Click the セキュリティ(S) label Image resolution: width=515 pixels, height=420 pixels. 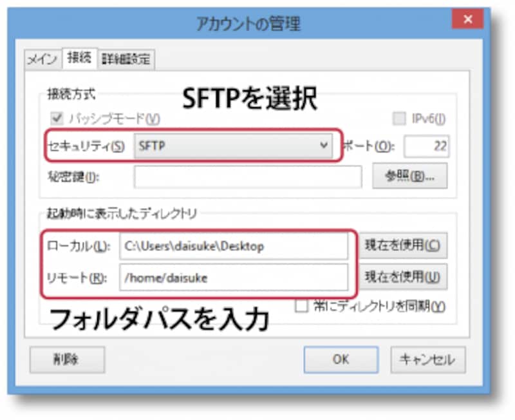coord(86,146)
